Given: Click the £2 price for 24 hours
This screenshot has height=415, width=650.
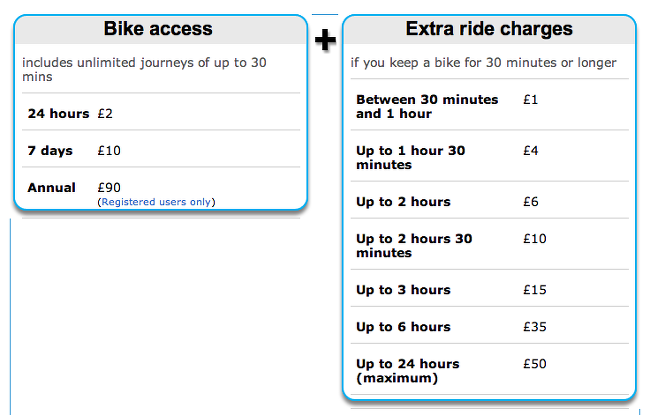Looking at the screenshot, I should [x=105, y=114].
